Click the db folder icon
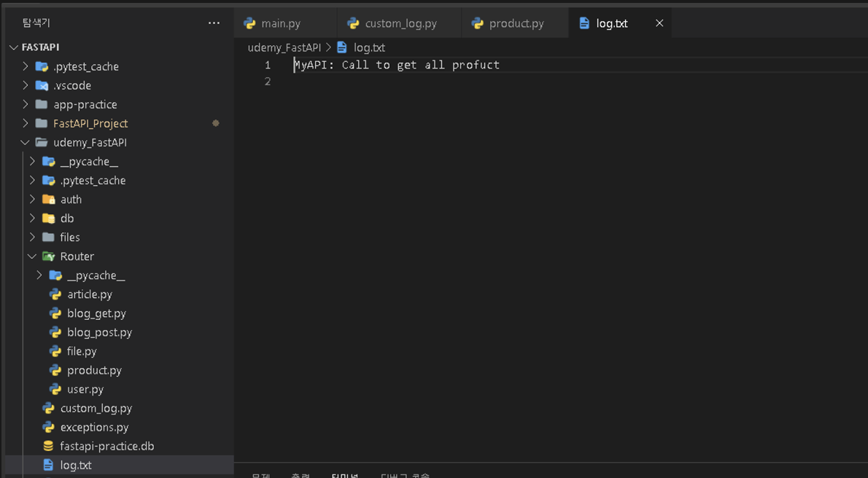Screen dimensions: 868x478 click(x=49, y=218)
